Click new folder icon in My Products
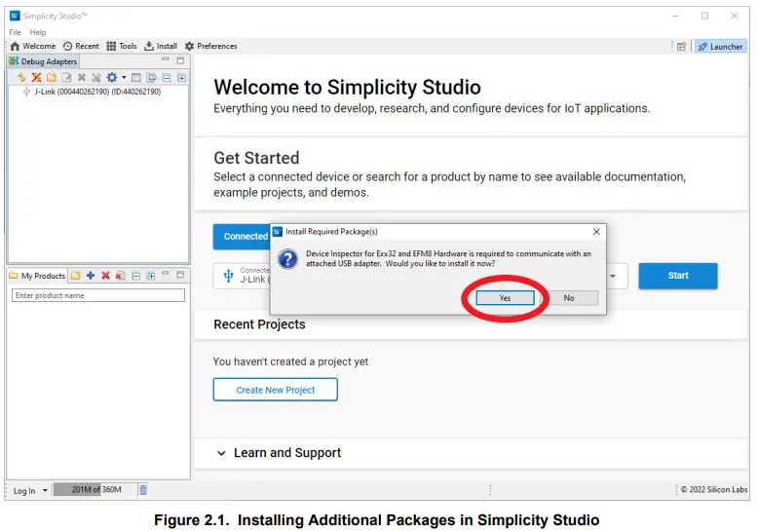This screenshot has height=532, width=758. [75, 276]
